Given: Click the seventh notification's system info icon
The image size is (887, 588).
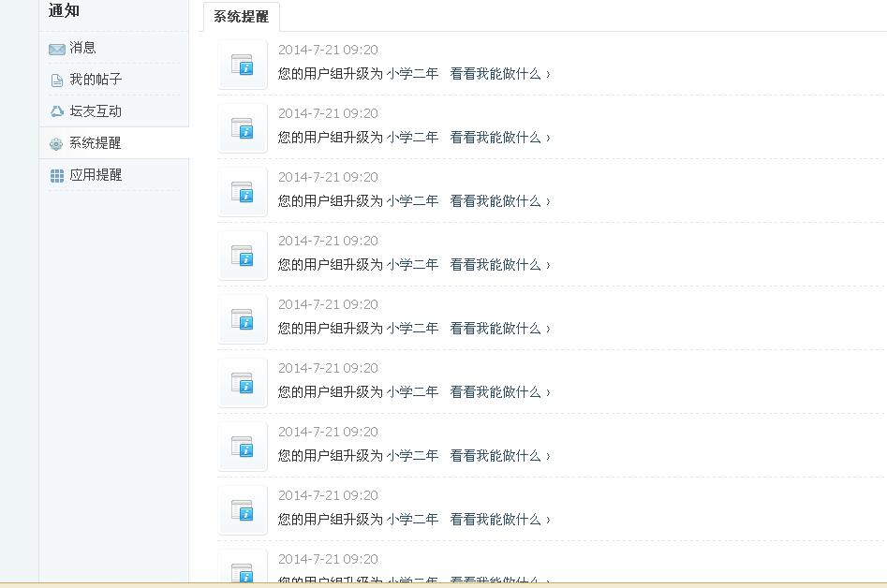Looking at the screenshot, I should (243, 446).
